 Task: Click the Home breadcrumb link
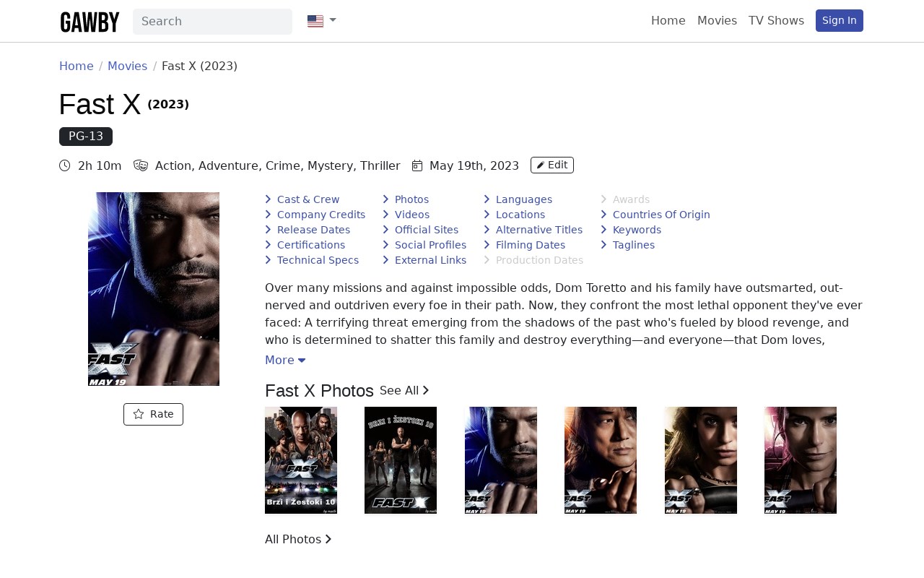click(x=77, y=66)
